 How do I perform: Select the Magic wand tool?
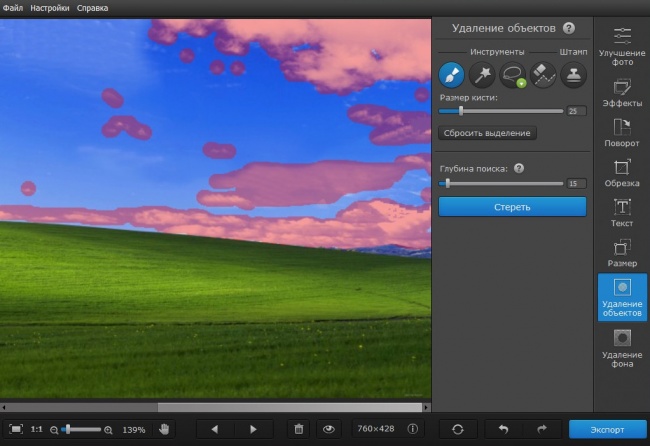click(482, 75)
